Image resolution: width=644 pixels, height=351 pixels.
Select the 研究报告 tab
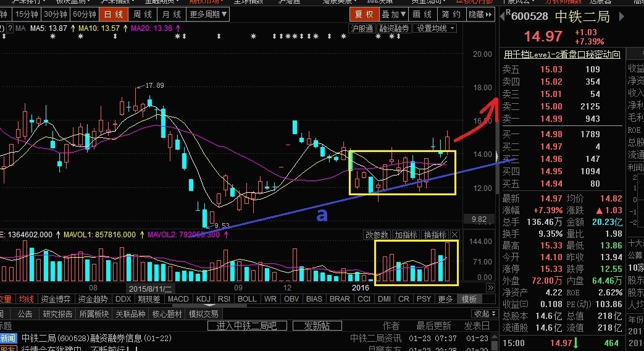[57, 314]
